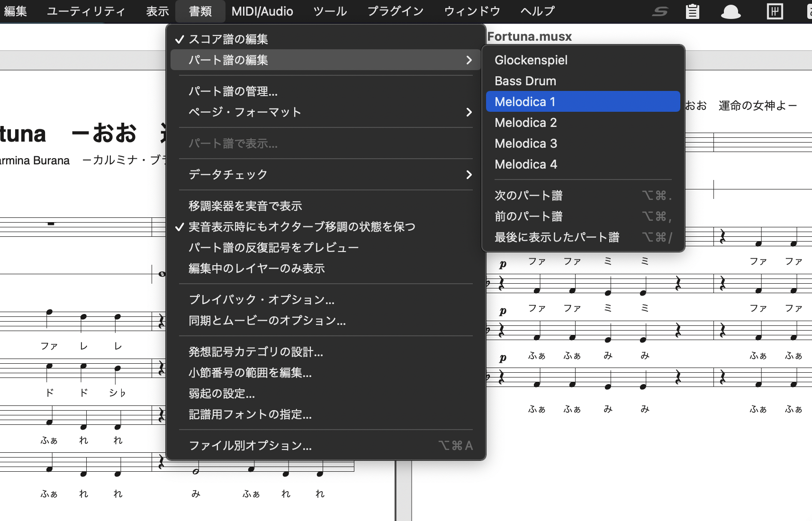
Task: Open the 編集 menu
Action: coord(16,11)
